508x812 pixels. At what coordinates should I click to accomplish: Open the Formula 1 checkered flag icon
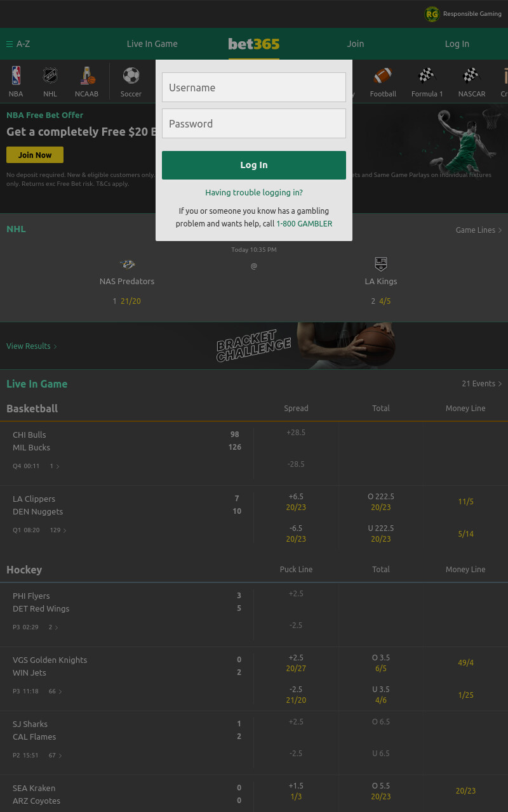[x=427, y=75]
